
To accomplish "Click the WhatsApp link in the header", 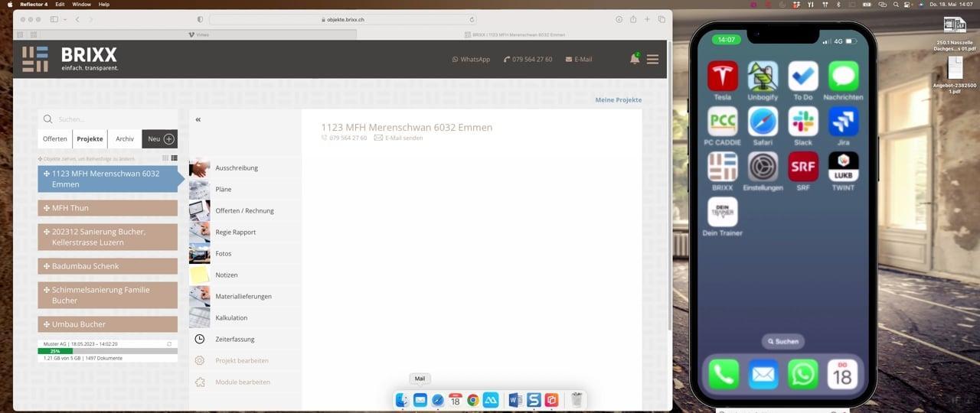I will (x=471, y=59).
